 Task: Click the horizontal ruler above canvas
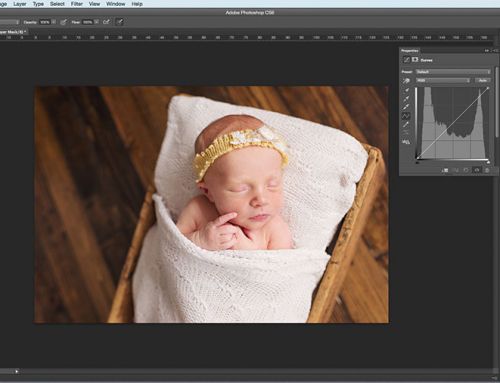click(247, 38)
